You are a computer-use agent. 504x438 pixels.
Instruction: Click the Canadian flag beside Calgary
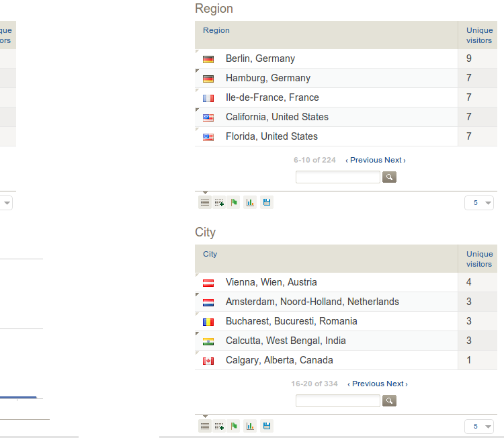[208, 361]
